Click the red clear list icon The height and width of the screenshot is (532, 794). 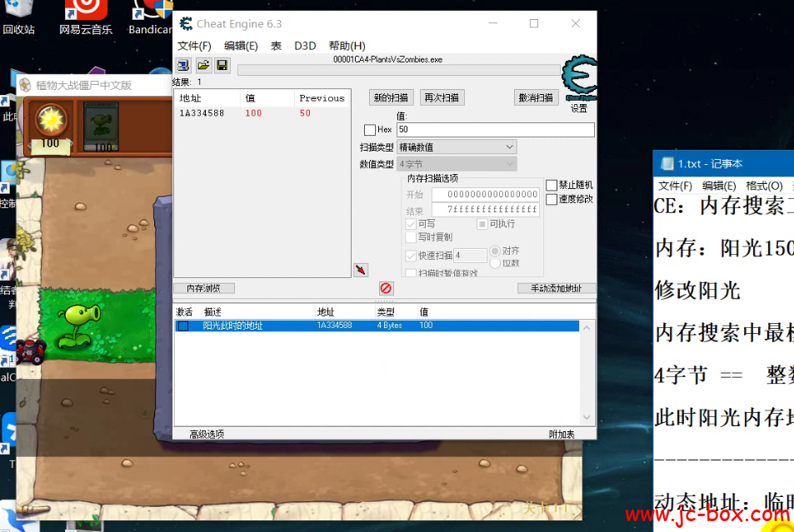click(x=386, y=288)
